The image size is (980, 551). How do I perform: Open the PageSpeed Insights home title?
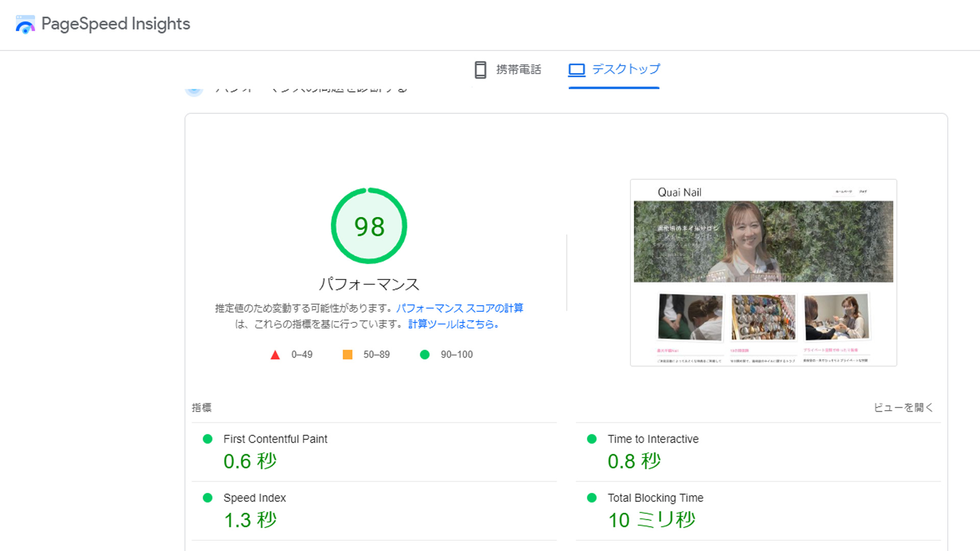pos(115,24)
